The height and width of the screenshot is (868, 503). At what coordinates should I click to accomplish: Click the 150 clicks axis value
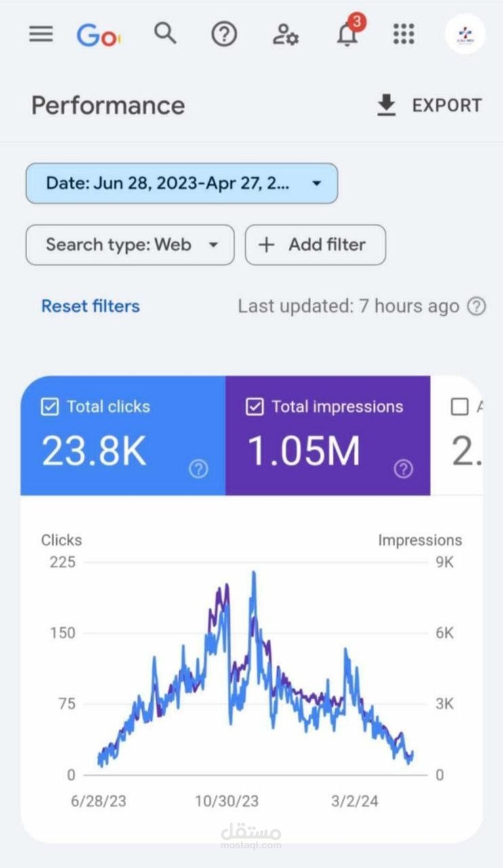pyautogui.click(x=62, y=633)
